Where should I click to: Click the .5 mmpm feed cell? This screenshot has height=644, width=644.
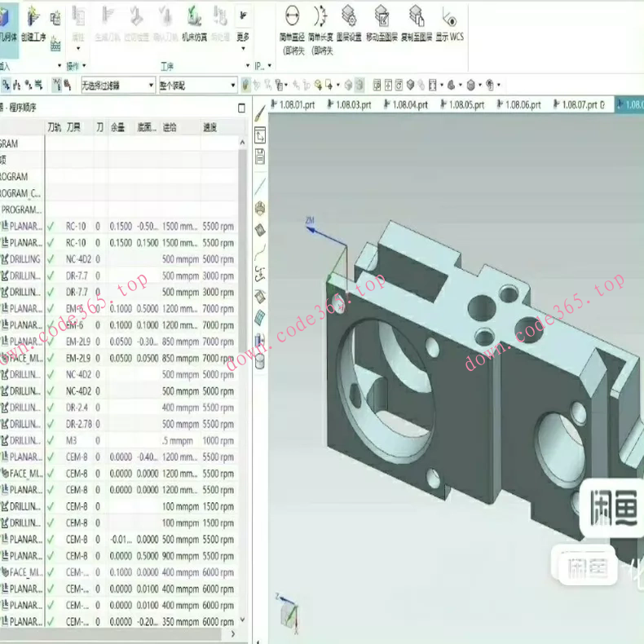pyautogui.click(x=178, y=441)
